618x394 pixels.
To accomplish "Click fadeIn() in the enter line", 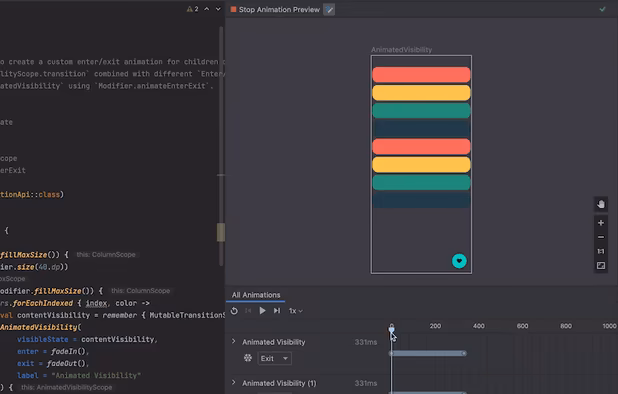I will [x=68, y=351].
